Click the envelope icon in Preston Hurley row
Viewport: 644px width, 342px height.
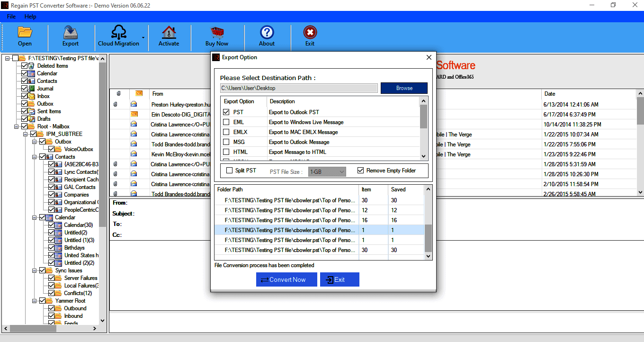(x=134, y=104)
